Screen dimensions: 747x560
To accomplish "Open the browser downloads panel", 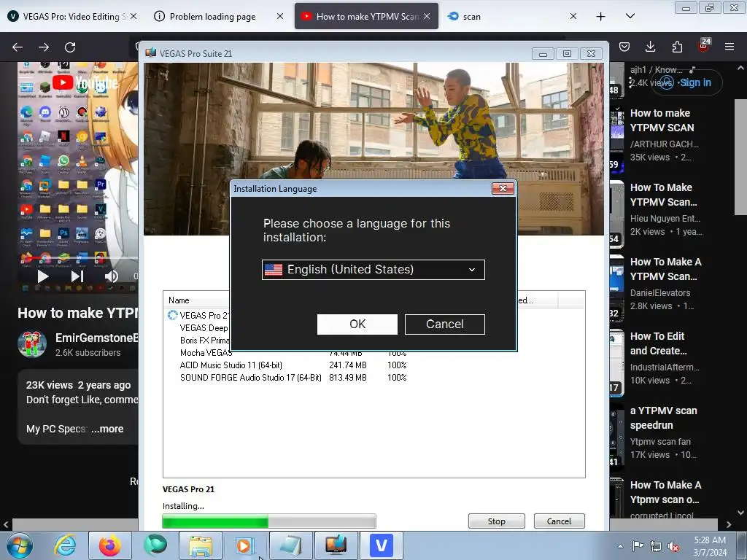I will click(650, 47).
